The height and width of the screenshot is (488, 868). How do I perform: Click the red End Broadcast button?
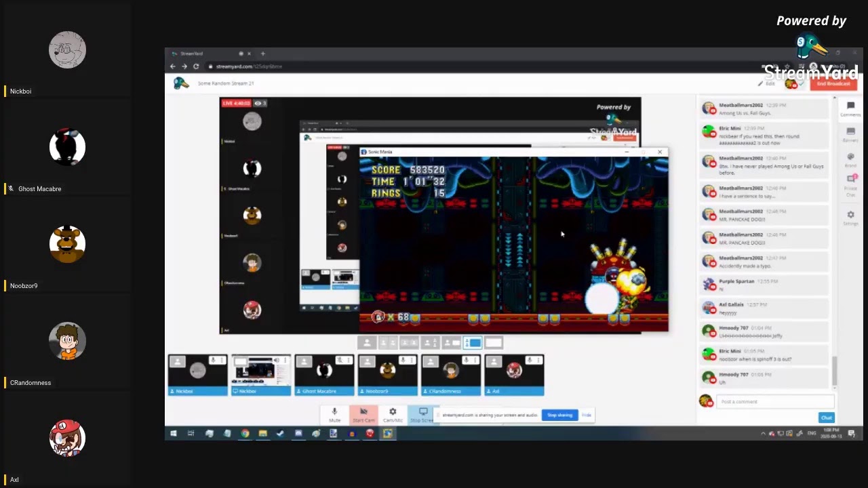(x=833, y=83)
